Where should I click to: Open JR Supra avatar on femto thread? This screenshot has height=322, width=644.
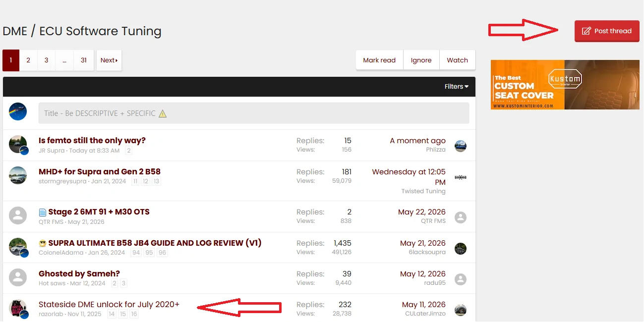point(18,144)
